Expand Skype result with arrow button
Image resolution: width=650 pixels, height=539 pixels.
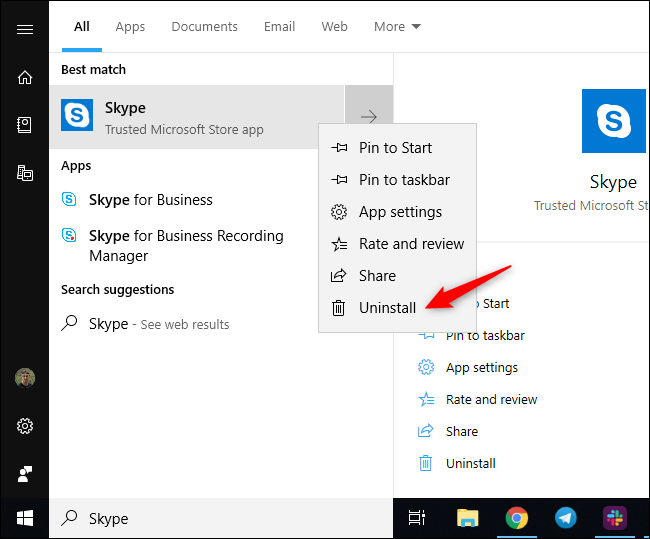click(x=369, y=117)
